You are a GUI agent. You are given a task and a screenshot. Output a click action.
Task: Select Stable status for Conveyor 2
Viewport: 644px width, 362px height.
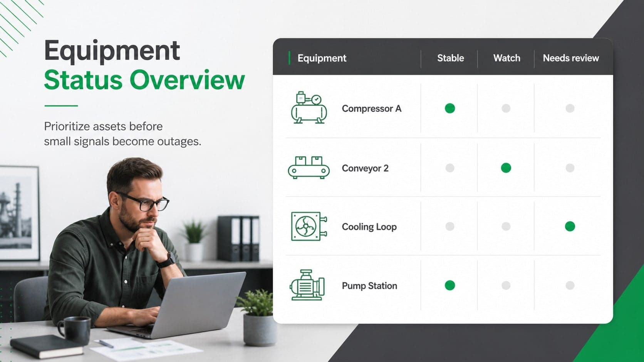point(450,168)
